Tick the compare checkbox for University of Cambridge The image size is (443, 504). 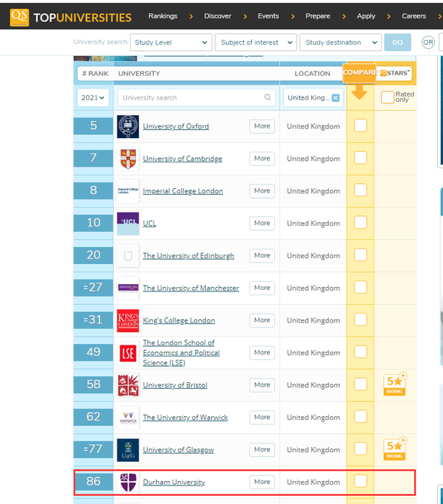[360, 158]
